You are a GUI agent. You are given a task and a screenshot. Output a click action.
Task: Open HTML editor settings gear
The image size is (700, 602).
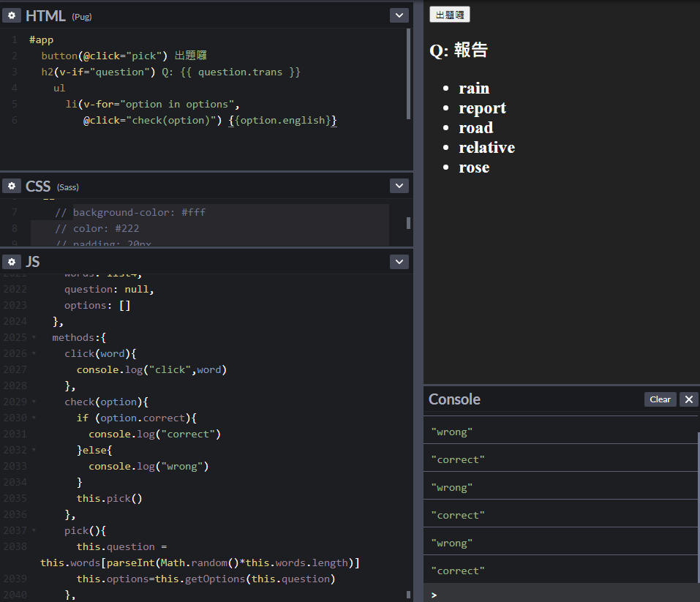pos(12,15)
